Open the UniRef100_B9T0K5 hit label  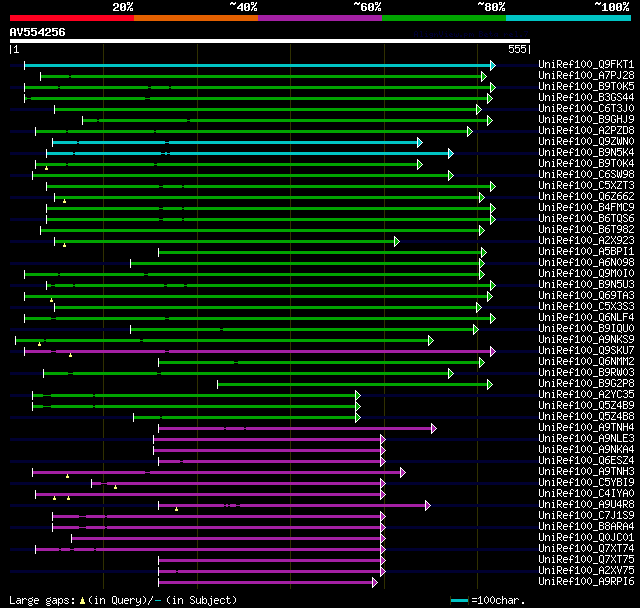point(586,87)
